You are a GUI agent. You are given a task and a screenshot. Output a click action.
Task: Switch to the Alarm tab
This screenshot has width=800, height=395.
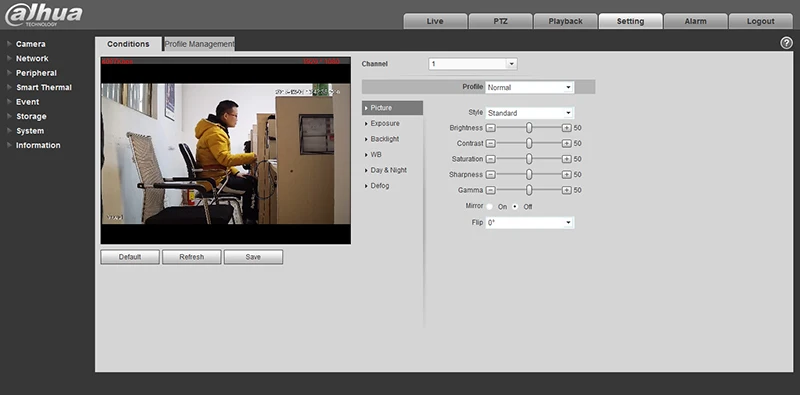coord(695,21)
